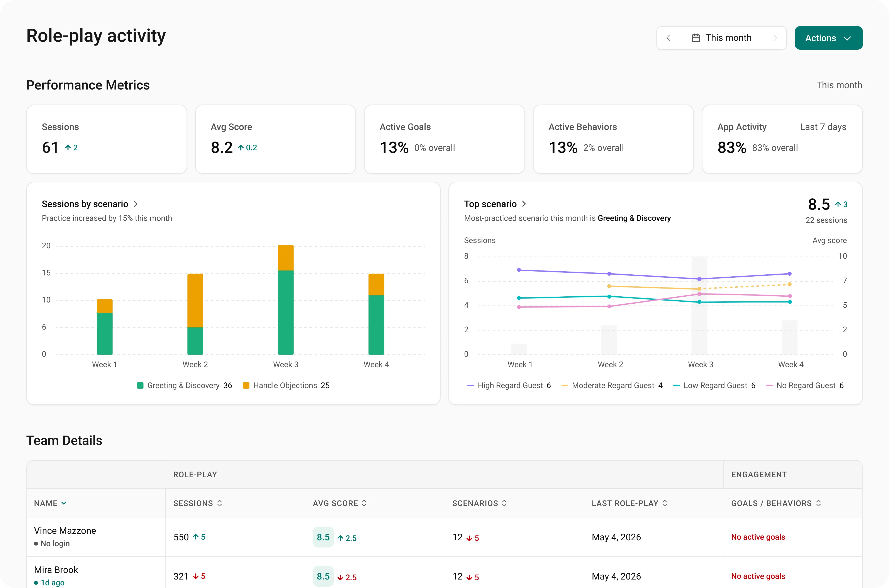Click the Week 1 stacked bar
The height and width of the screenshot is (588, 889).
pyautogui.click(x=105, y=327)
